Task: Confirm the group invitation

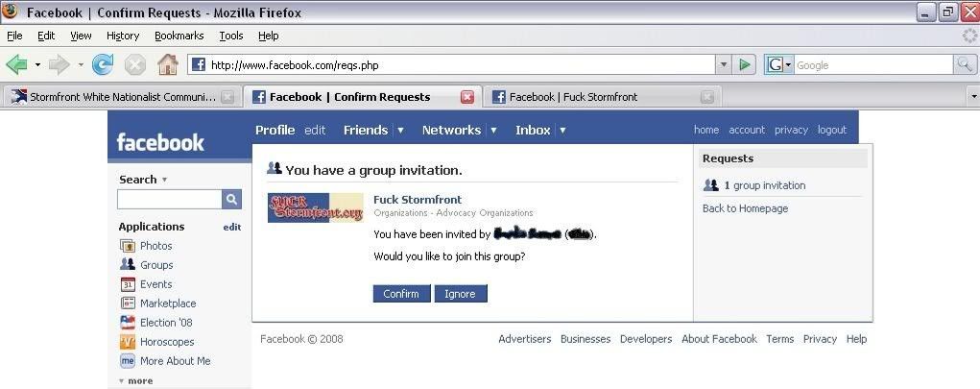Action: pos(401,293)
